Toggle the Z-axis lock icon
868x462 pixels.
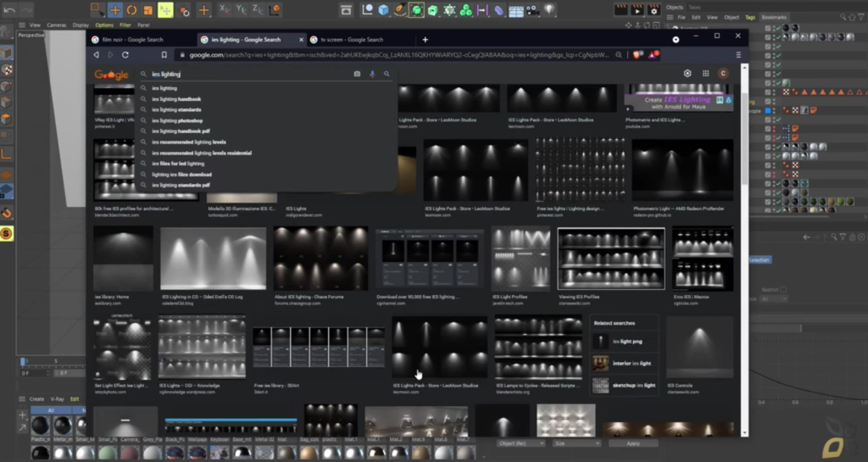[258, 9]
